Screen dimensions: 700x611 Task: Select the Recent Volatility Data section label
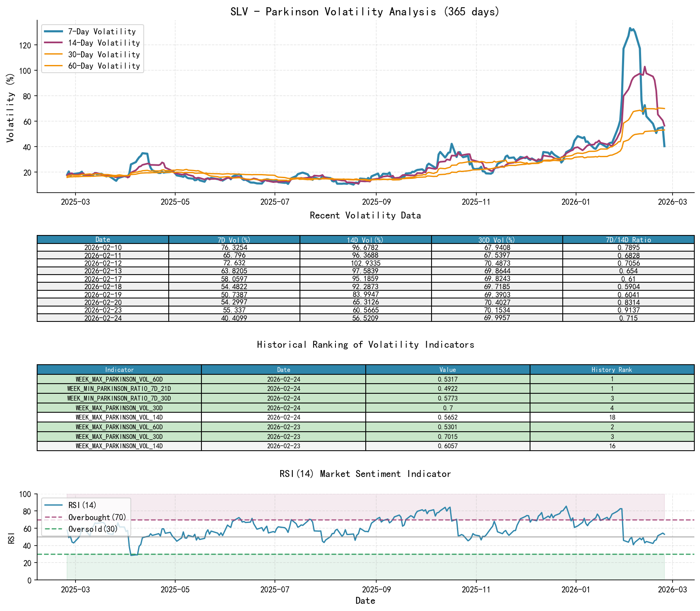coord(365,215)
